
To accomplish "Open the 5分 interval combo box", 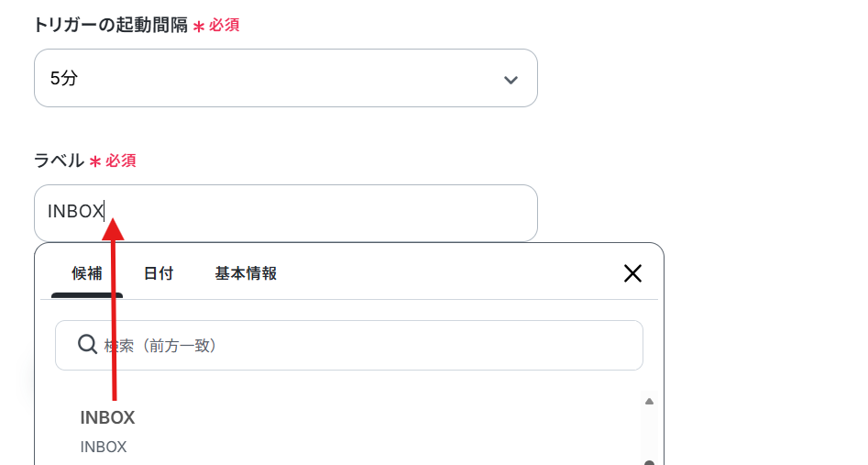I will coord(286,78).
